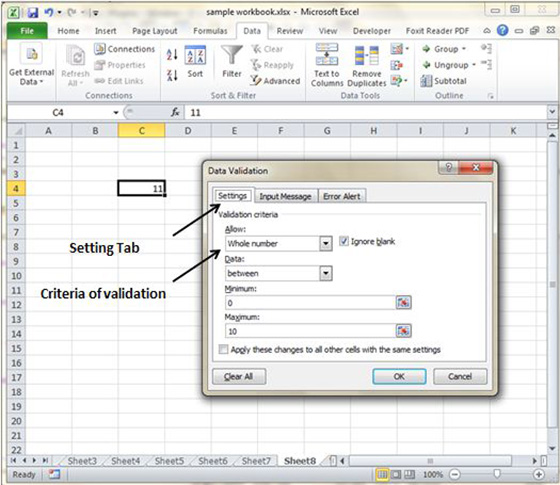This screenshot has height=485, width=560.
Task: Launch Text to Columns tool
Action: point(327,65)
